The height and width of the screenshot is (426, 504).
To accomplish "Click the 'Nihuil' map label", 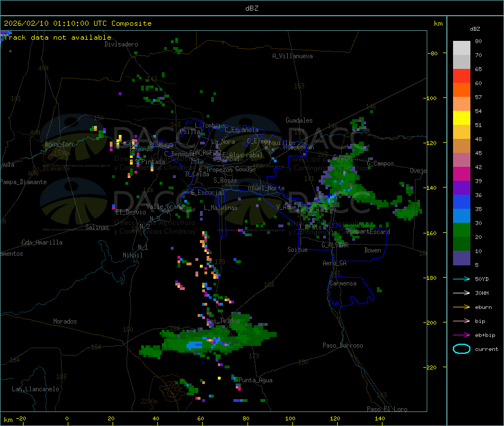I will click(x=132, y=255).
